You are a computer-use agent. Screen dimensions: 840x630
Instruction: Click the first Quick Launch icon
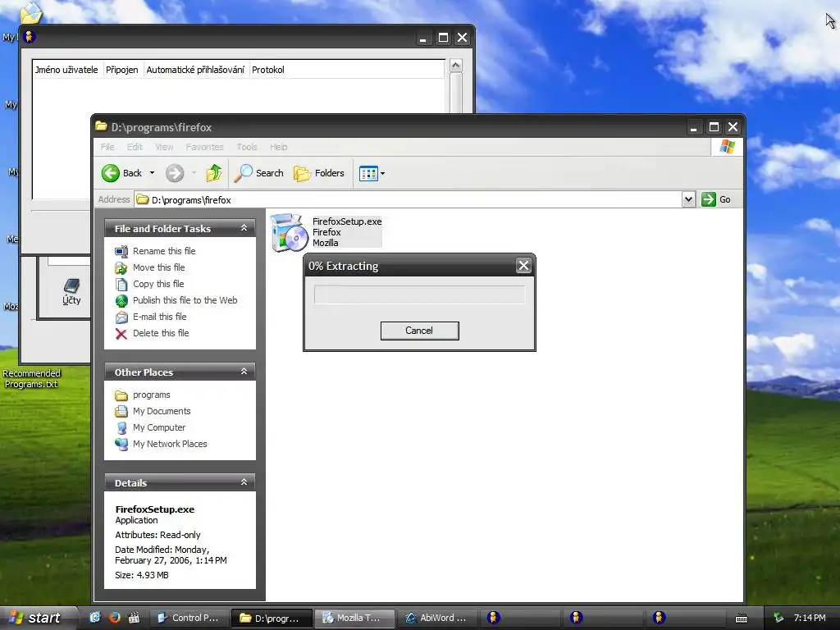(95, 618)
